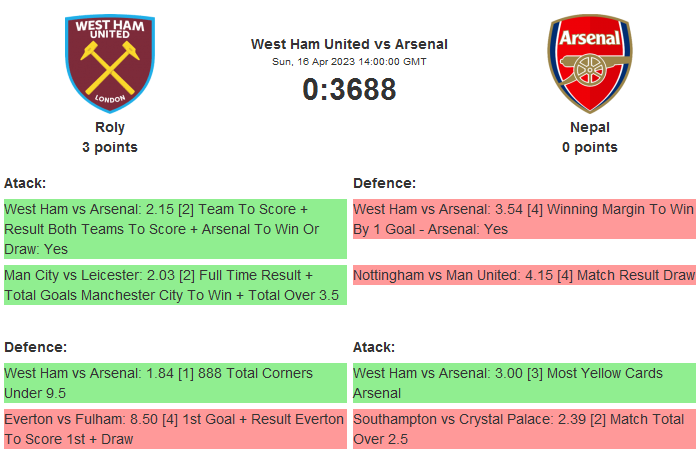Click the West Ham United vs Arsenal title
700x460 pixels.
click(x=349, y=44)
